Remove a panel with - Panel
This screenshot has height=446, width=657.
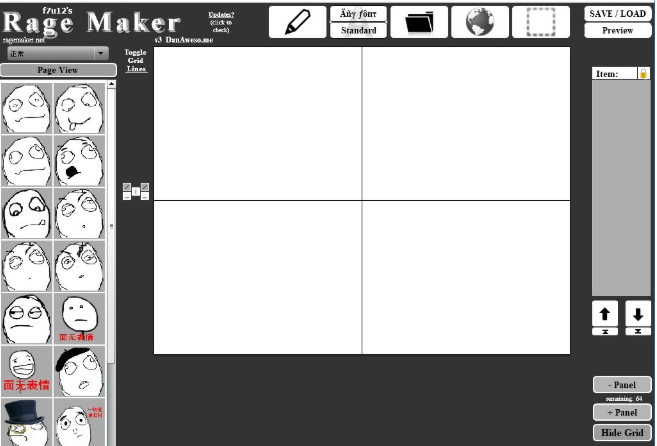point(622,385)
